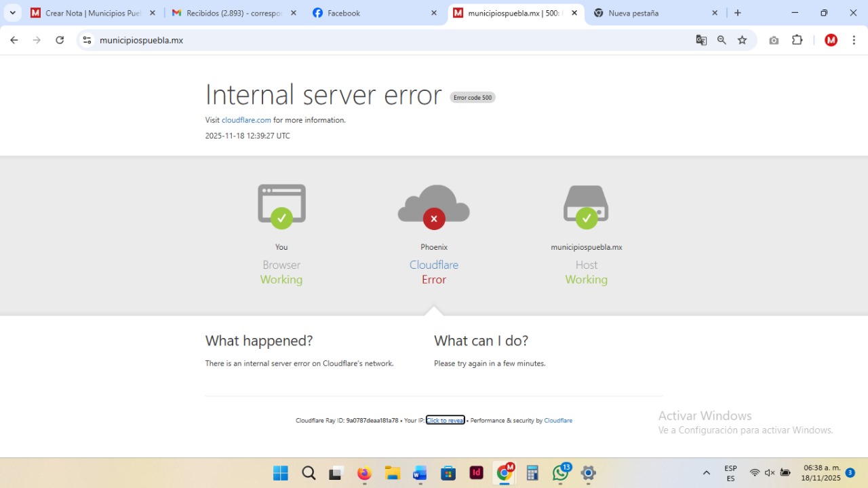Expand hidden icons in the system tray
The width and height of the screenshot is (868, 488).
coord(706,473)
